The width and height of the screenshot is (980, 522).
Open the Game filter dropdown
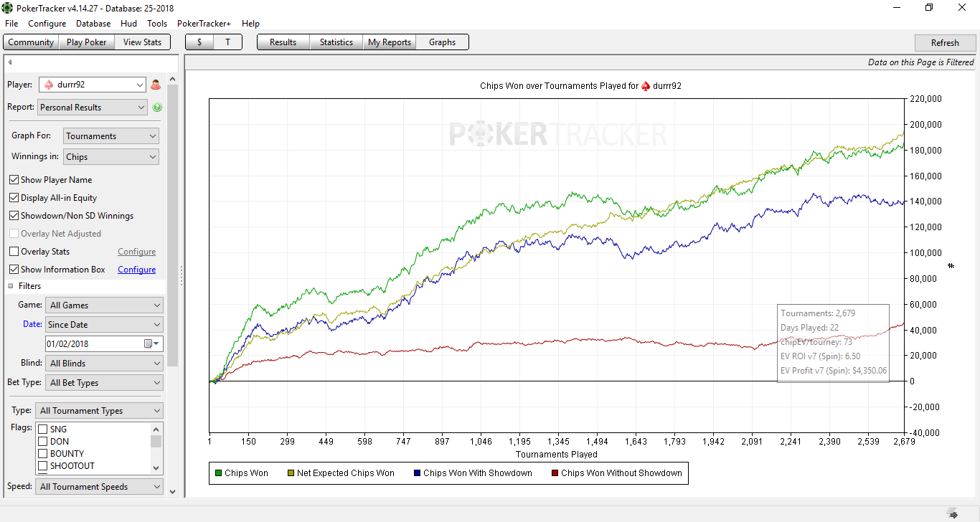[104, 305]
